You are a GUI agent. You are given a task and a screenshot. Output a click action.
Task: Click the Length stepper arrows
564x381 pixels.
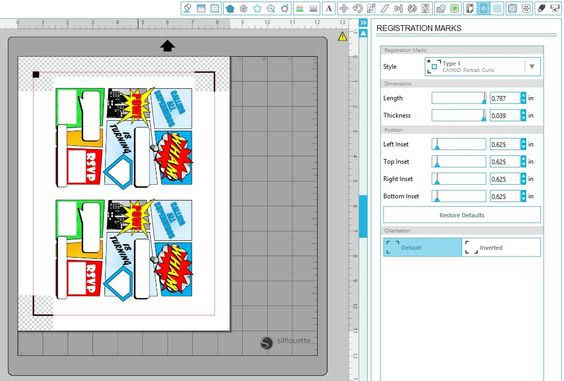[x=523, y=98]
